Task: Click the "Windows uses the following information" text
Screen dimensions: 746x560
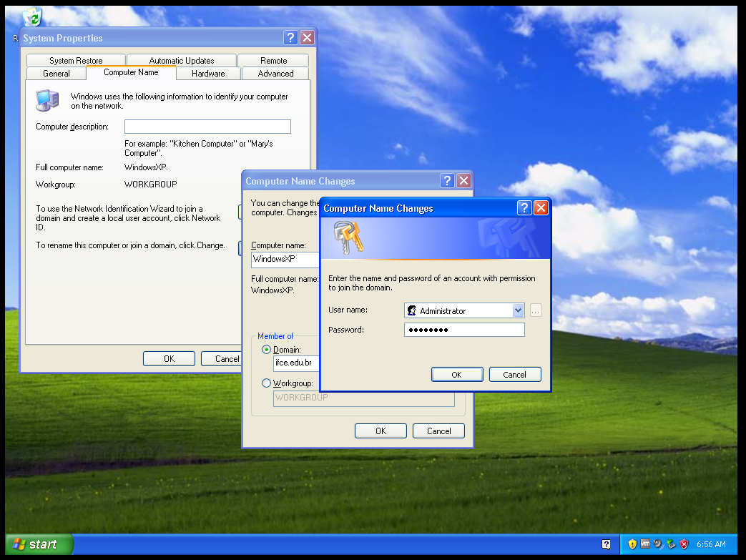Action: 180,101
